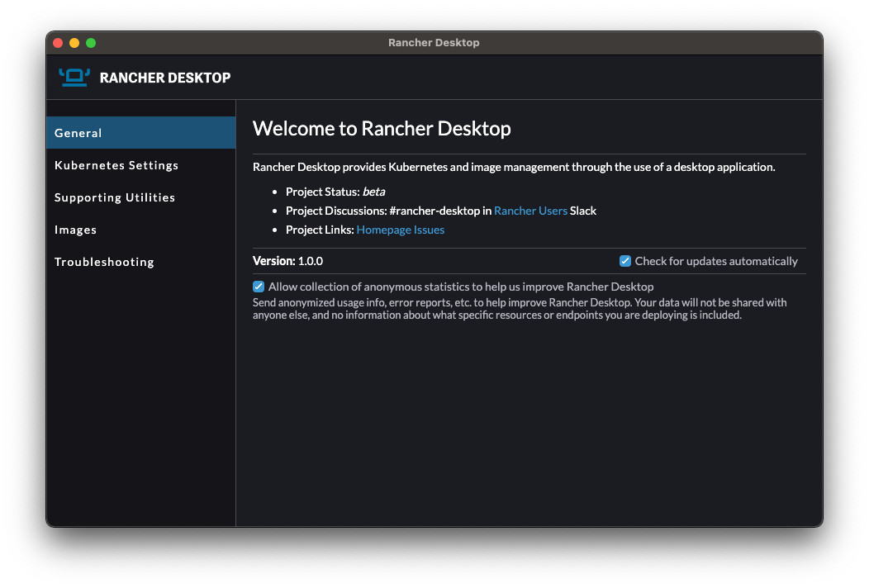Disable Check for updates automatically
The height and width of the screenshot is (588, 869).
(x=625, y=261)
